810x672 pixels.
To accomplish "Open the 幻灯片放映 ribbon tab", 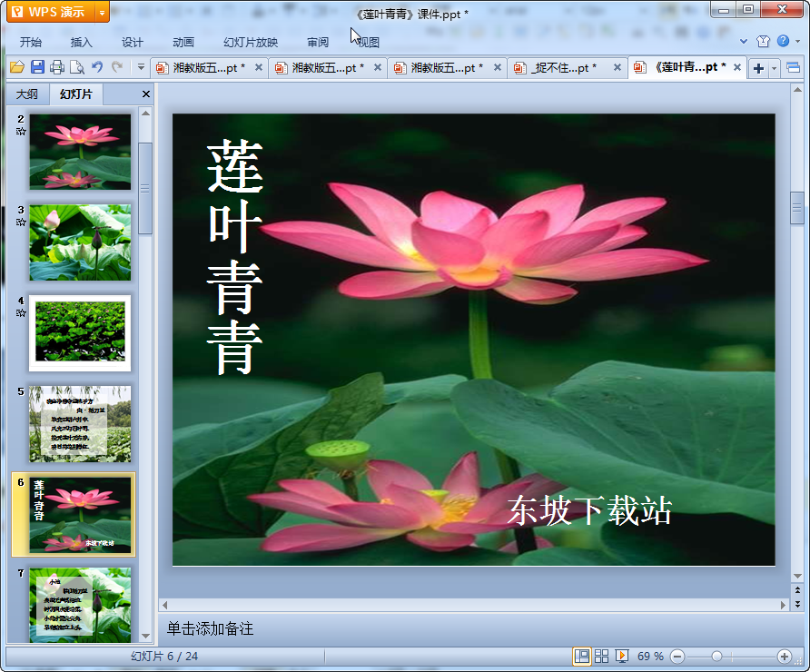I will tap(251, 43).
